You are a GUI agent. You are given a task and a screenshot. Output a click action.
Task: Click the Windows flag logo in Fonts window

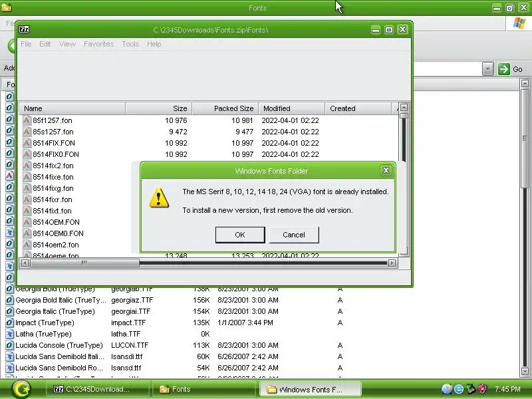click(519, 23)
